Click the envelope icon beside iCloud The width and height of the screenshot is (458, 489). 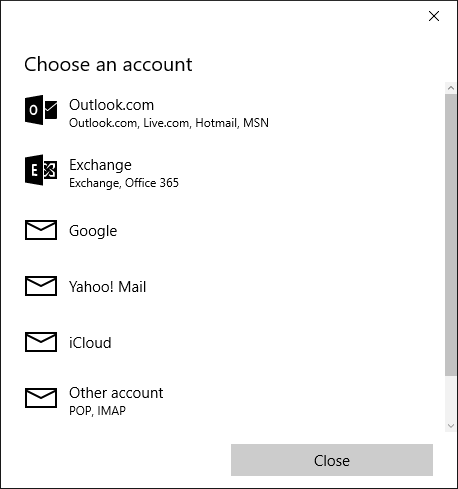point(41,342)
